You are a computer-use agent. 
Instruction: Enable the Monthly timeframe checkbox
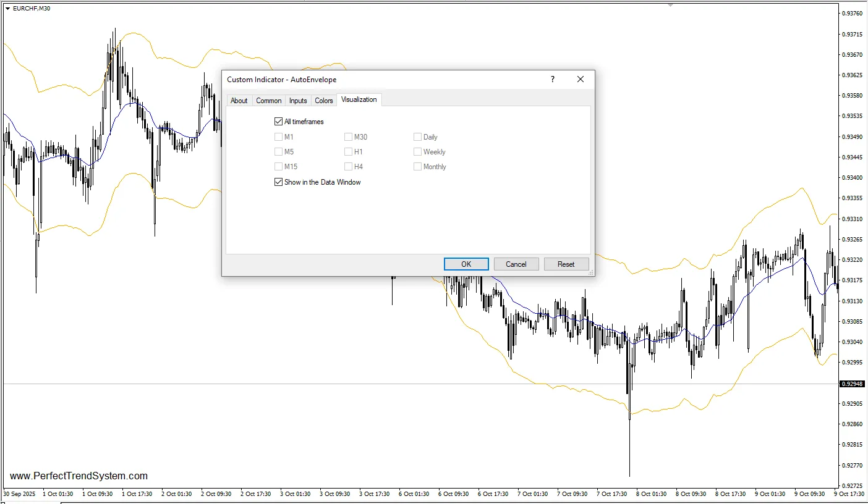click(x=418, y=167)
